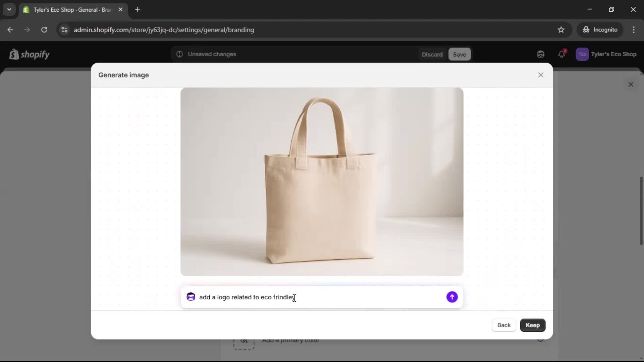Open the Sidekick assistant icon in the top bar
644x362 pixels.
540,54
